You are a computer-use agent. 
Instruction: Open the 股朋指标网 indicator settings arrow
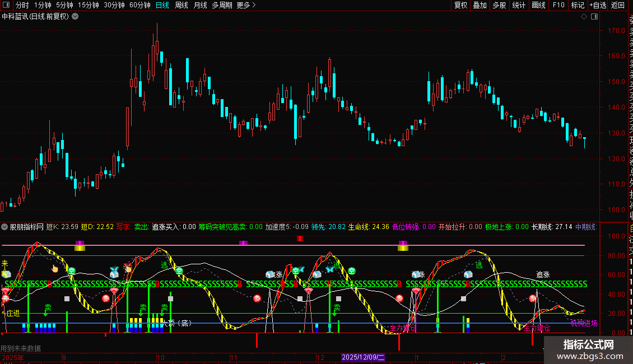coord(5,227)
